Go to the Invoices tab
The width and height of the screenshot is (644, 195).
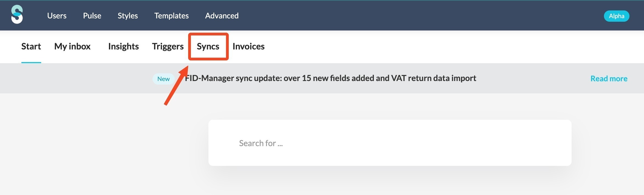click(x=248, y=46)
